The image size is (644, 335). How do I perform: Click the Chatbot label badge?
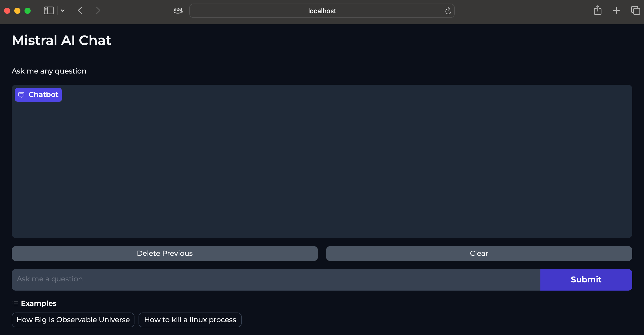43,95
